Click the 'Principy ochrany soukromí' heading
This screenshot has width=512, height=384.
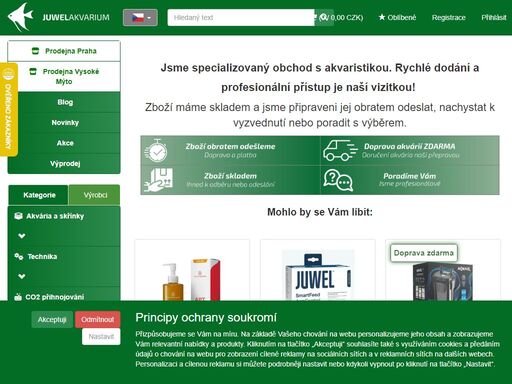coord(206,318)
